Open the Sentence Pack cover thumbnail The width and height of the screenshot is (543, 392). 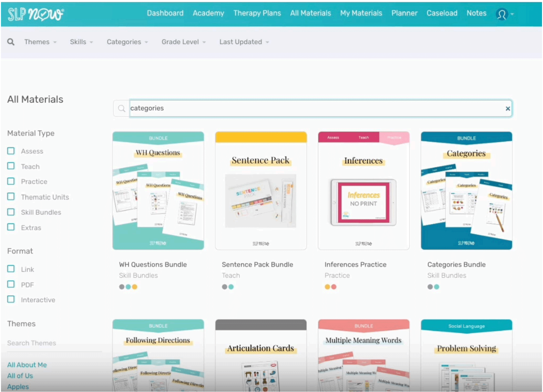coord(261,191)
